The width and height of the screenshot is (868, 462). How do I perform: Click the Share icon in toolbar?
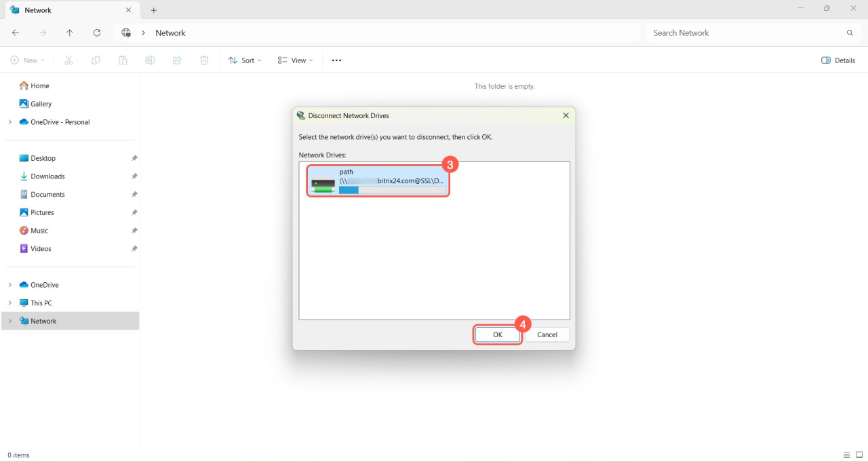(x=177, y=60)
